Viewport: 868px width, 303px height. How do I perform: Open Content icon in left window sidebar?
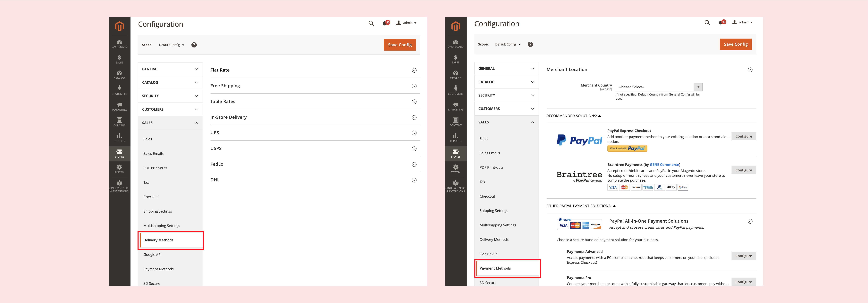click(x=119, y=122)
